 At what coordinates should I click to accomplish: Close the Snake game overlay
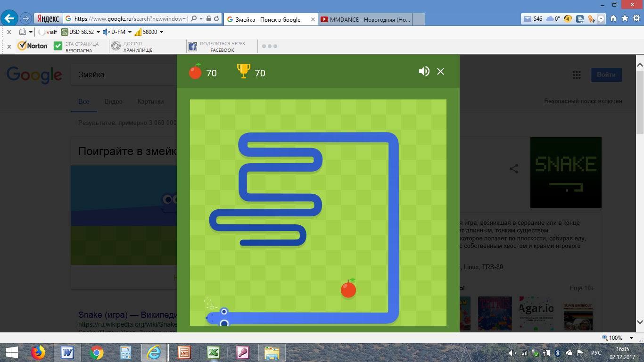pyautogui.click(x=440, y=71)
